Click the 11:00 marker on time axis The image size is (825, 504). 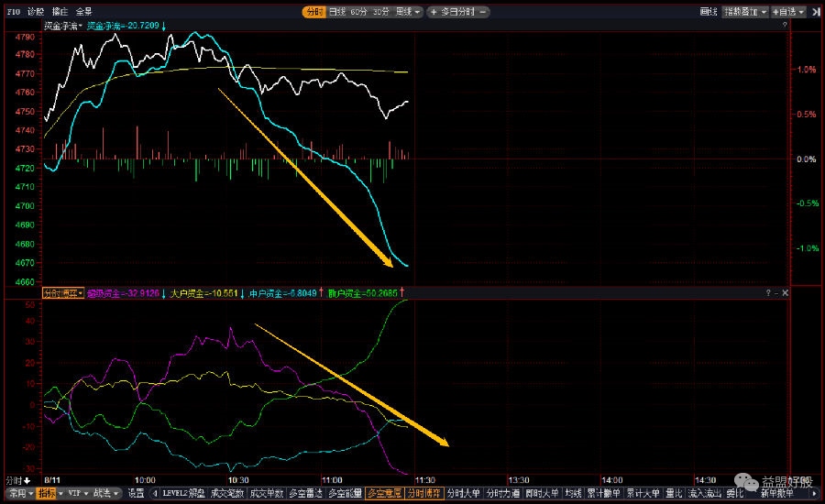click(332, 479)
